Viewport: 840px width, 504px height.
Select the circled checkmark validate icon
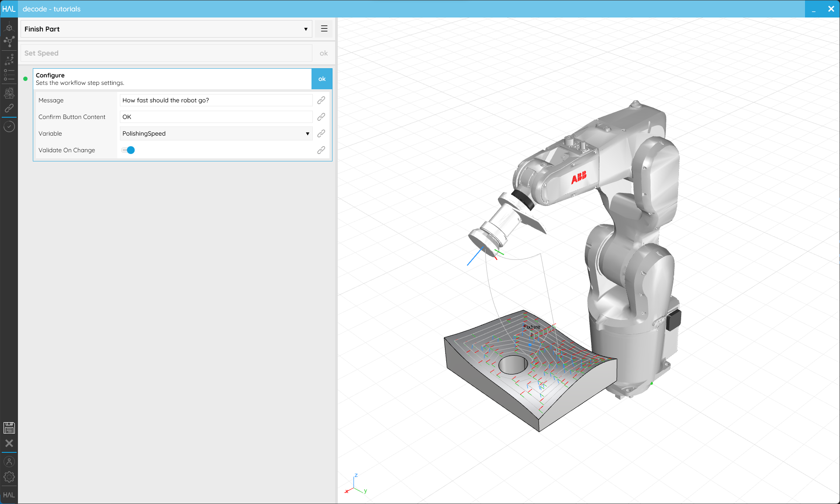(9, 127)
